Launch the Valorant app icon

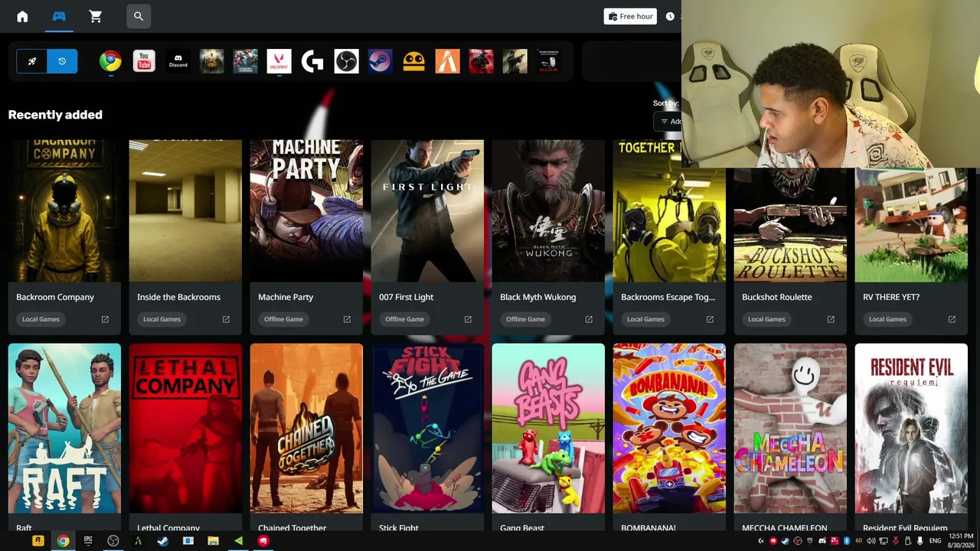[x=279, y=61]
